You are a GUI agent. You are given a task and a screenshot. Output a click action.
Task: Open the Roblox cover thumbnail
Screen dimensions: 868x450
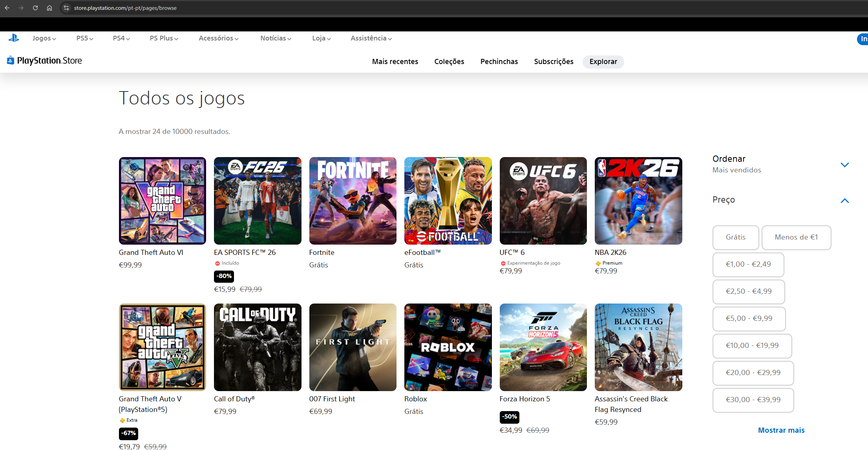coord(448,347)
